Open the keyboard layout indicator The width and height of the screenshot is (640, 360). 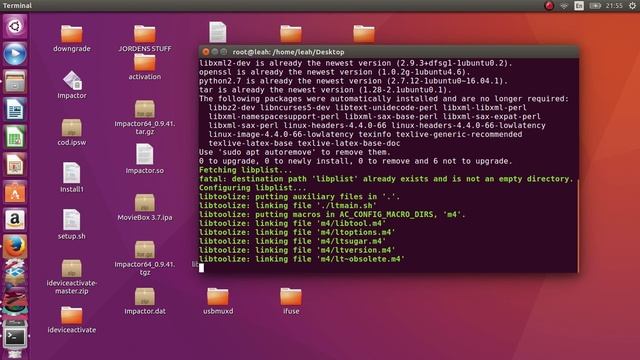click(579, 6)
